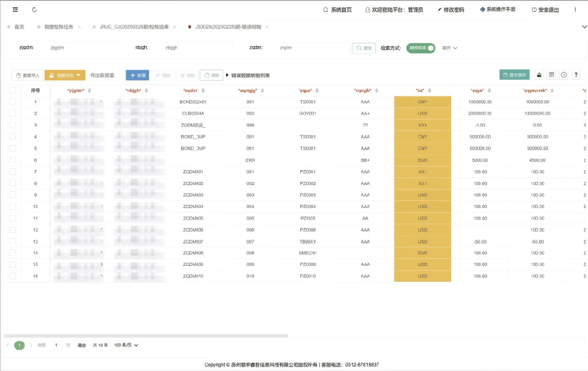Check the select-all header checkbox
Screen dimensions: 588x371
tap(13, 90)
